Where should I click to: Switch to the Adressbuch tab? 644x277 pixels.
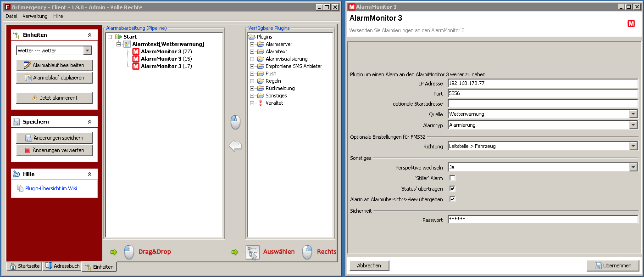click(x=62, y=266)
